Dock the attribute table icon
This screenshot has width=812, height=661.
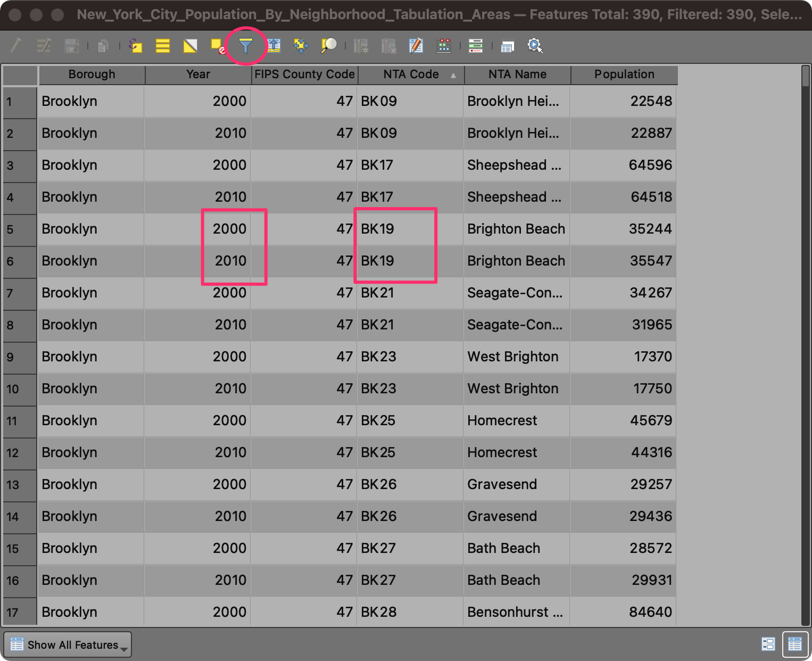[508, 47]
